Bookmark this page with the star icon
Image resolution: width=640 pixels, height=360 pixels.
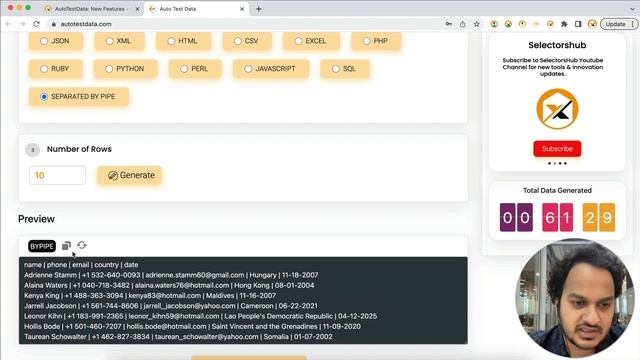[x=476, y=24]
